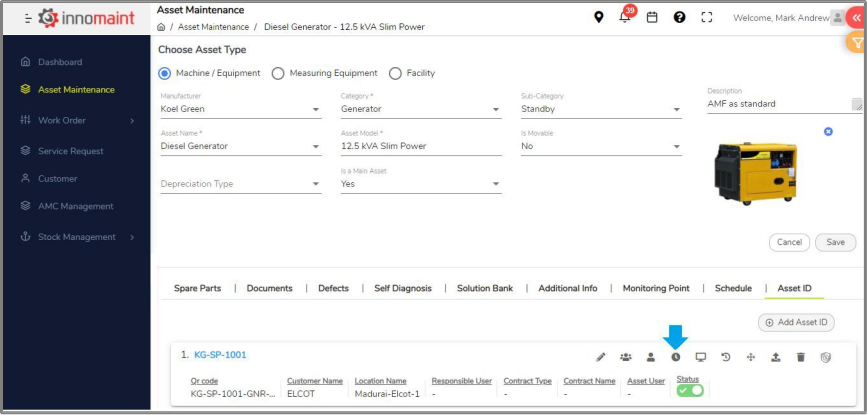Click the clock icon for KG-SP-1001

pos(676,357)
